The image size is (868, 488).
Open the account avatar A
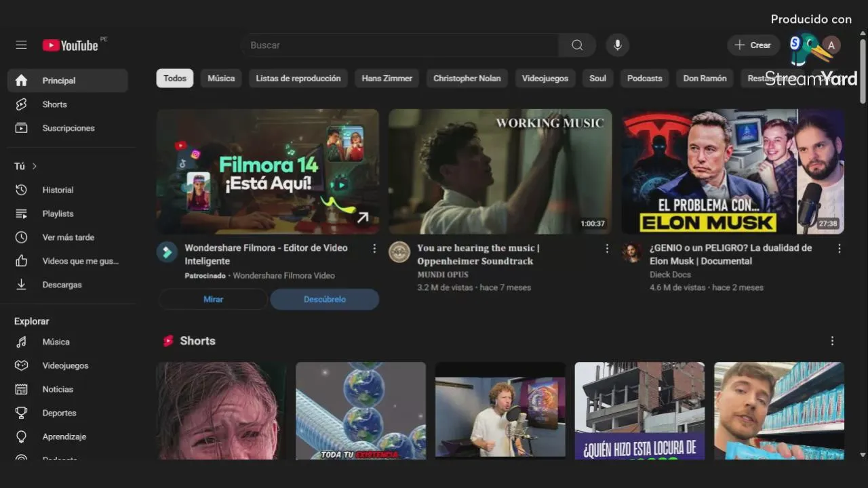(831, 45)
